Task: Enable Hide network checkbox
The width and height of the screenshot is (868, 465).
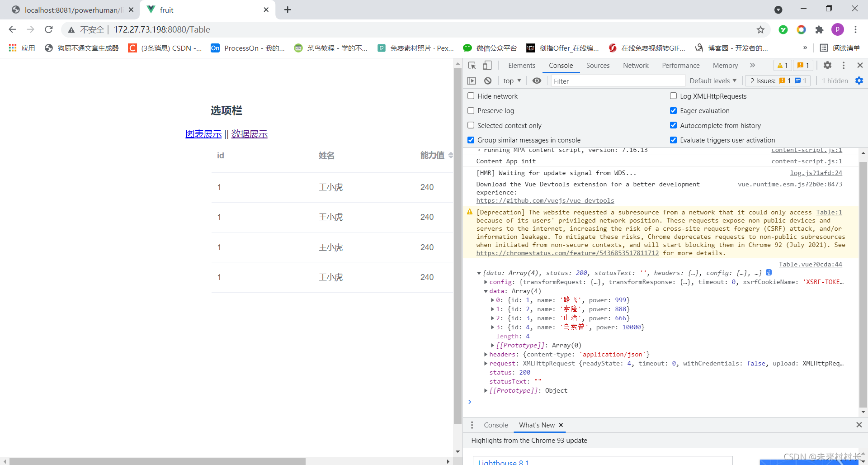Action: coord(471,96)
